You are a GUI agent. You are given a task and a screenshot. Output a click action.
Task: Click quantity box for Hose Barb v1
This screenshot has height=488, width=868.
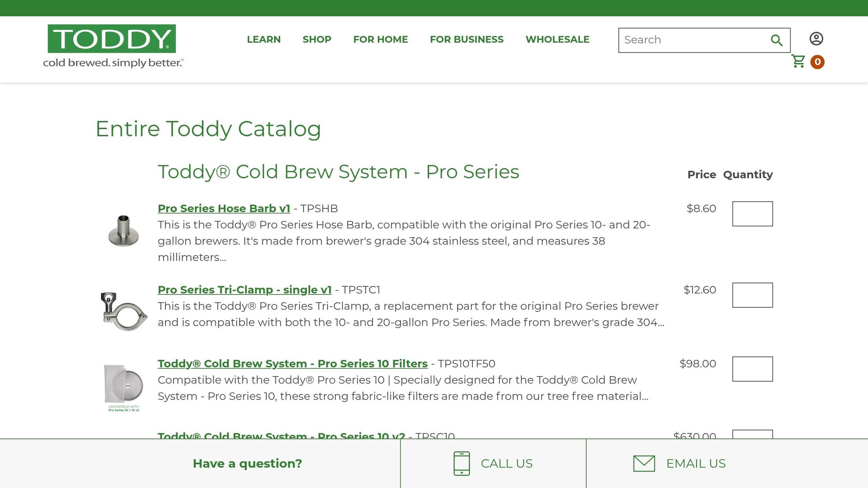tap(752, 214)
